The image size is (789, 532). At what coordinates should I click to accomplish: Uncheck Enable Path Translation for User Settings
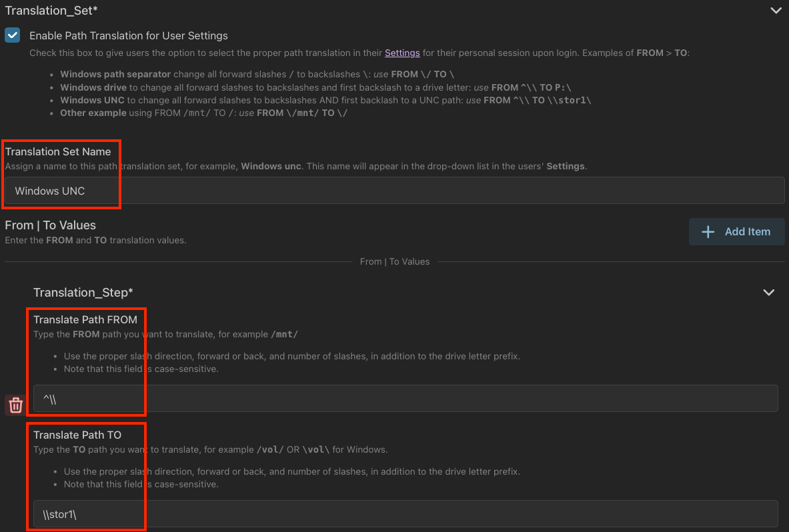[x=12, y=35]
